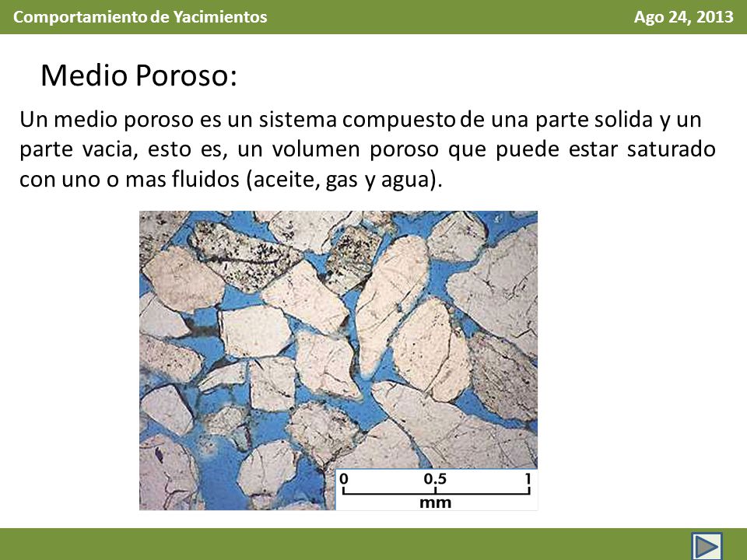Click the text "(aceite, gas y agua)."
747x560 pixels.
tap(345, 180)
